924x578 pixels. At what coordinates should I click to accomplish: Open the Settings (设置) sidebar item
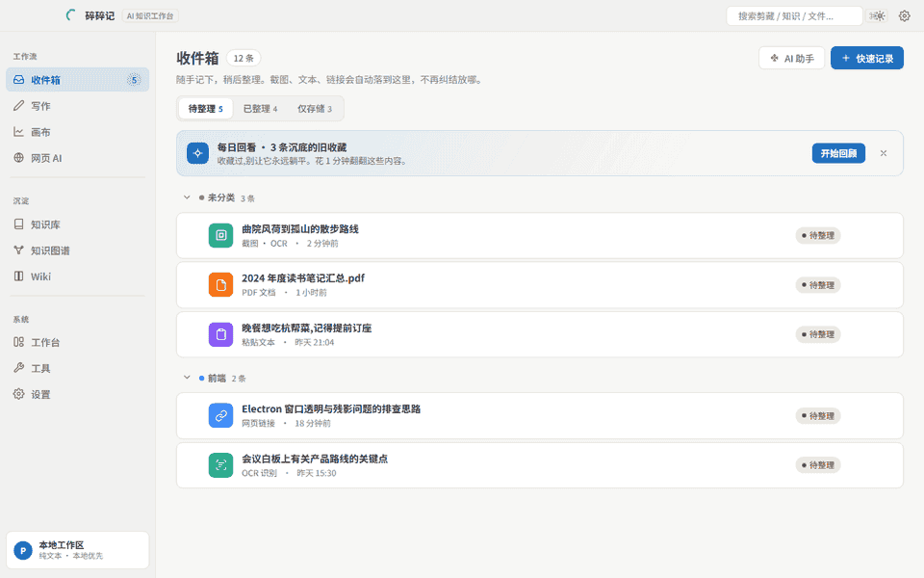[x=77, y=394]
